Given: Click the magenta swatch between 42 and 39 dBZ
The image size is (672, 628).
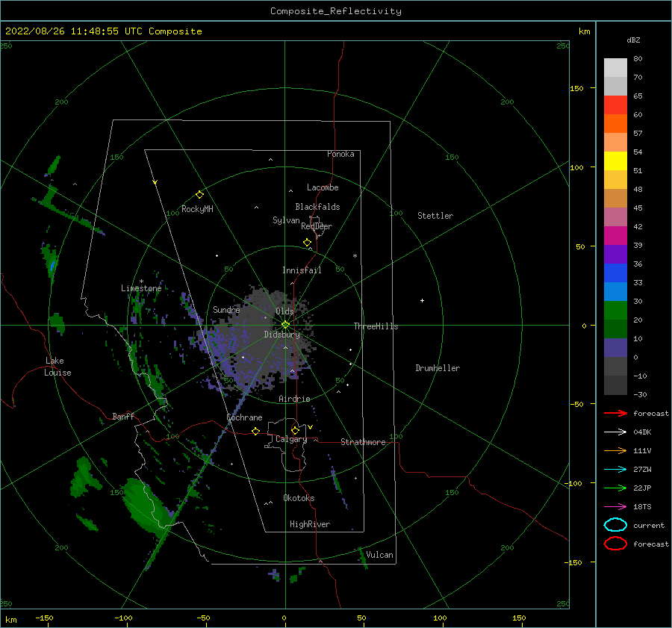Looking at the screenshot, I should [615, 236].
